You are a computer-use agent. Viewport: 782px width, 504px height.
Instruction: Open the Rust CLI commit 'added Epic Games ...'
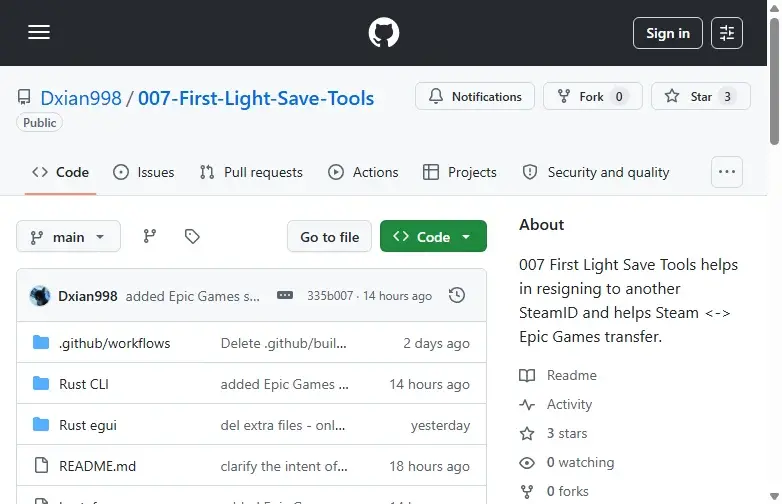tap(284, 384)
